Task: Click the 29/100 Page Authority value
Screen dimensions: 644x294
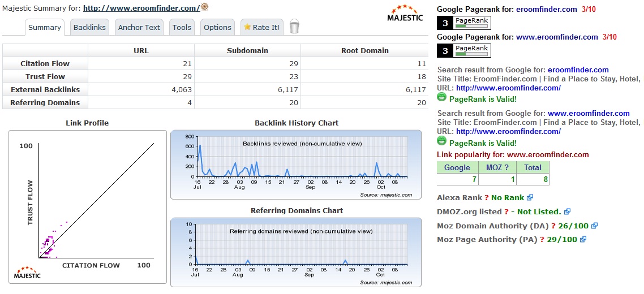Action: click(562, 240)
